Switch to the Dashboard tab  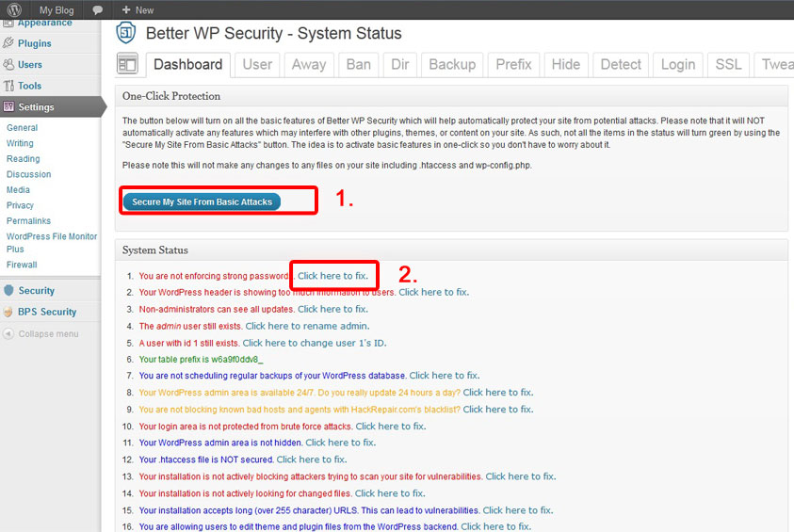click(x=187, y=65)
